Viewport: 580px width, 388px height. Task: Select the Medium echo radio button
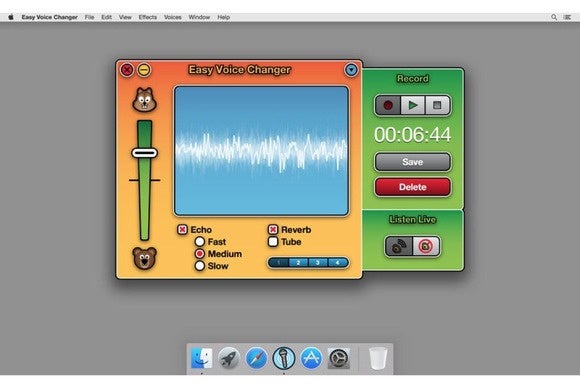pyautogui.click(x=200, y=254)
